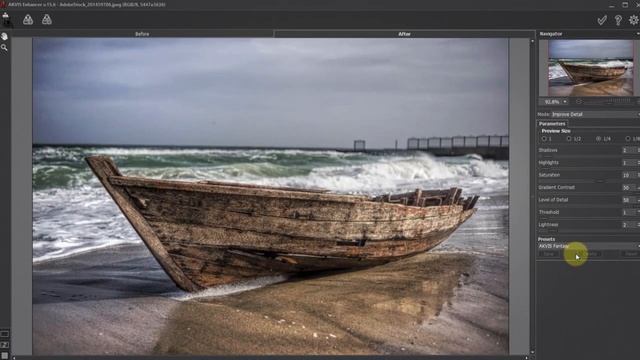Maximize the AKVIS Enhancer window
This screenshot has width=640, height=360.
click(x=625, y=5)
